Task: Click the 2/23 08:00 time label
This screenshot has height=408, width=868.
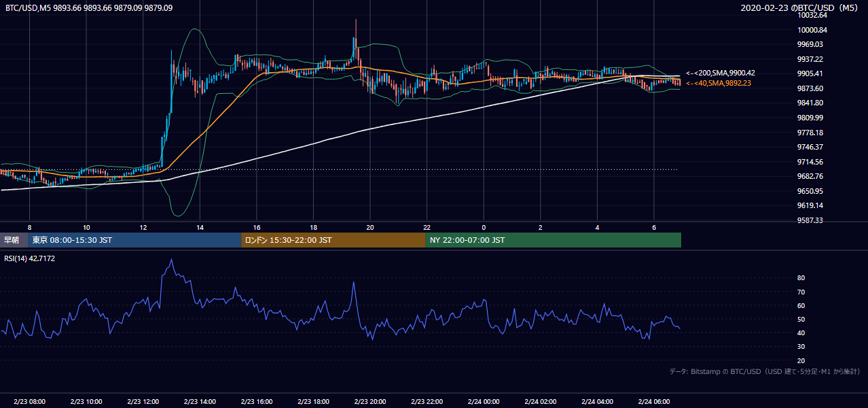Action: [29, 402]
